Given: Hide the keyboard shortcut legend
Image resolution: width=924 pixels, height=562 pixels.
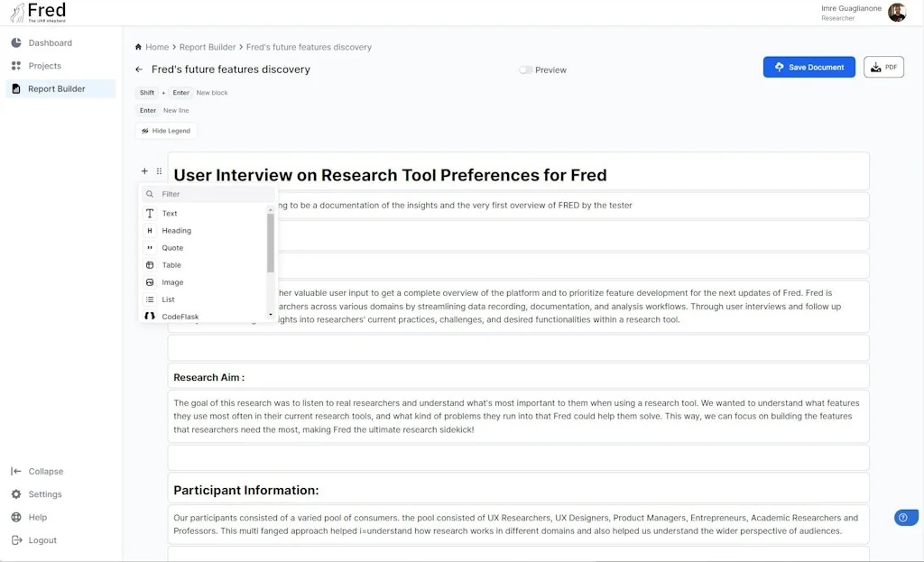Looking at the screenshot, I should (x=166, y=130).
